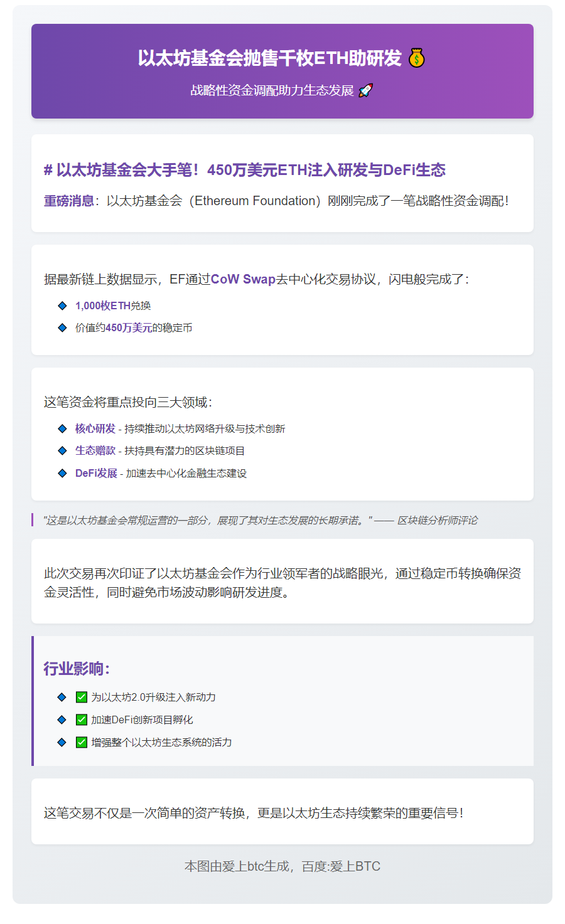Click the 价值约450万美元的稳定币 list item
Viewport: 565px width, 924px height.
134,327
